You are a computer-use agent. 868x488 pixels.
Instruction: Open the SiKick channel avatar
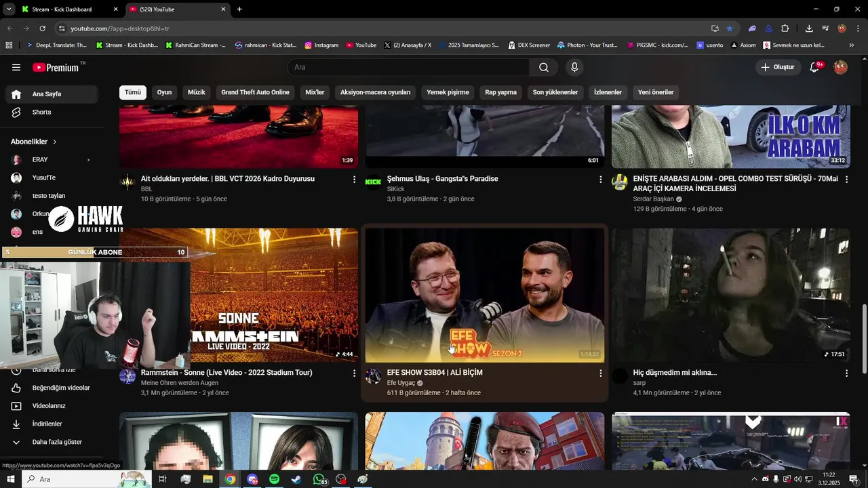(x=373, y=182)
